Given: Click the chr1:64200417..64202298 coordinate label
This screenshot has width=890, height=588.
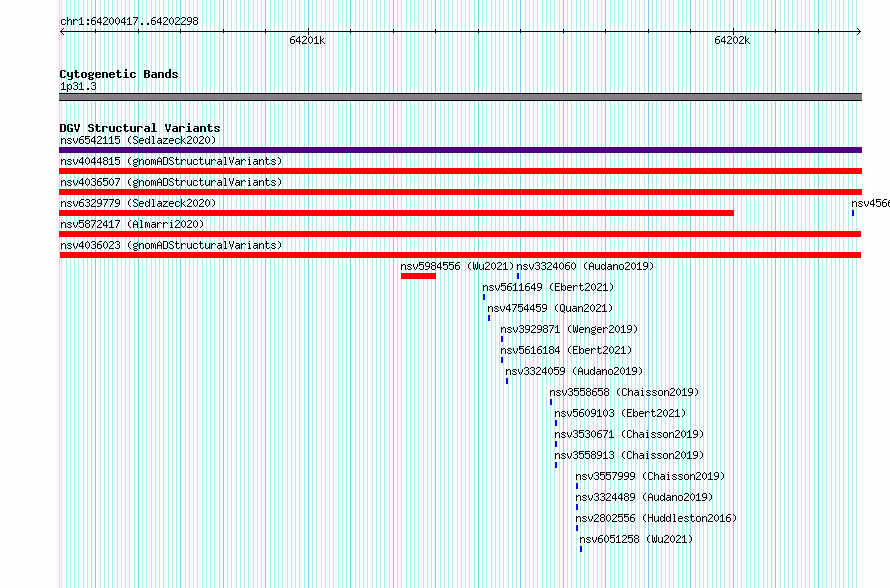Looking at the screenshot, I should pos(129,22).
